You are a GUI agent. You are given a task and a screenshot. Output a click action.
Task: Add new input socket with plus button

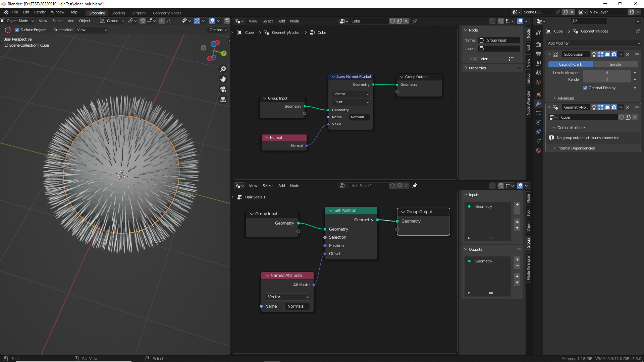(x=517, y=204)
